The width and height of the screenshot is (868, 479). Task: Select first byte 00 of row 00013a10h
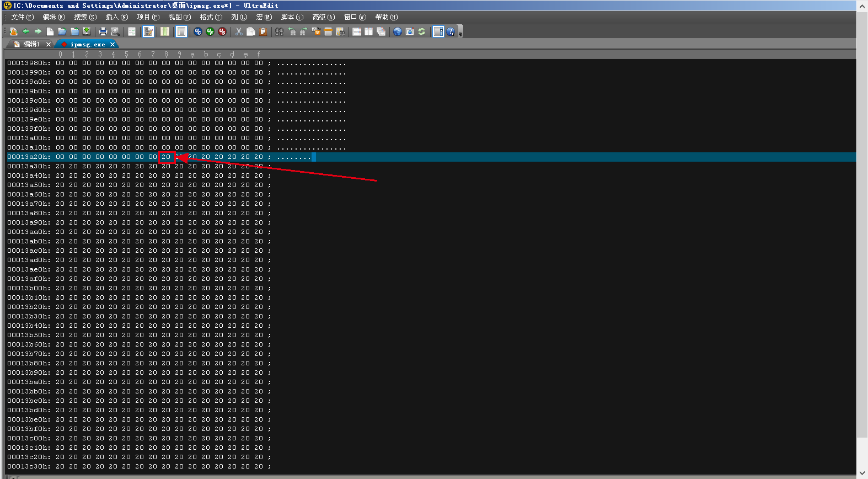[x=60, y=147]
